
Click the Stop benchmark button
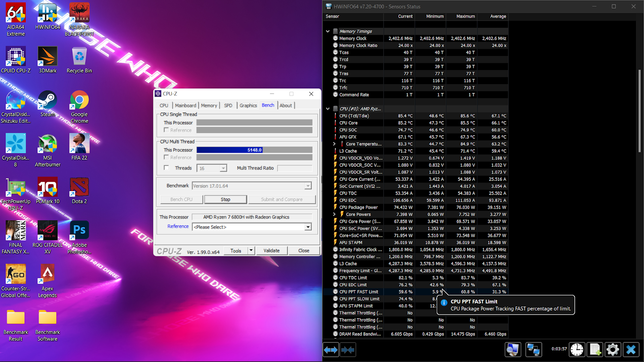coord(225,200)
